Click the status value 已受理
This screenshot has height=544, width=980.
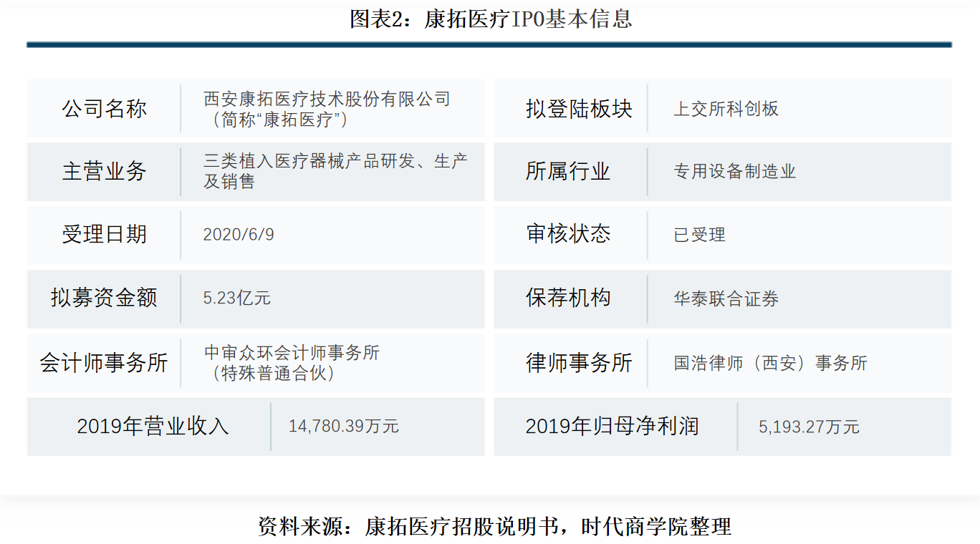coord(699,235)
